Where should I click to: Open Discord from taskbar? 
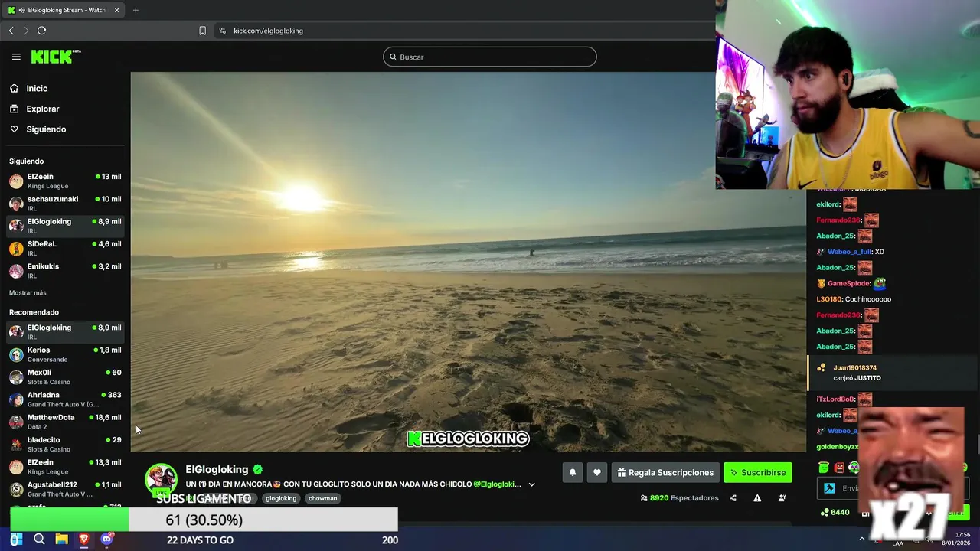point(106,540)
